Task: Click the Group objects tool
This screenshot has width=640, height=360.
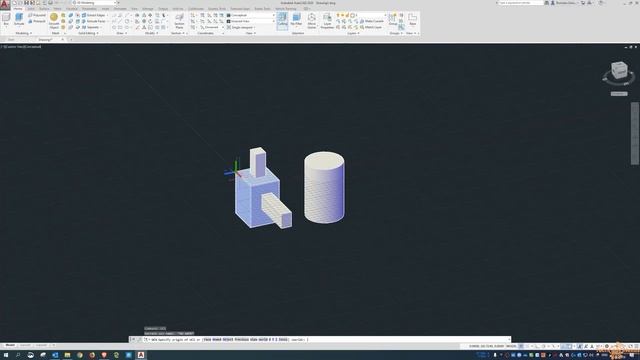Action: coord(392,19)
